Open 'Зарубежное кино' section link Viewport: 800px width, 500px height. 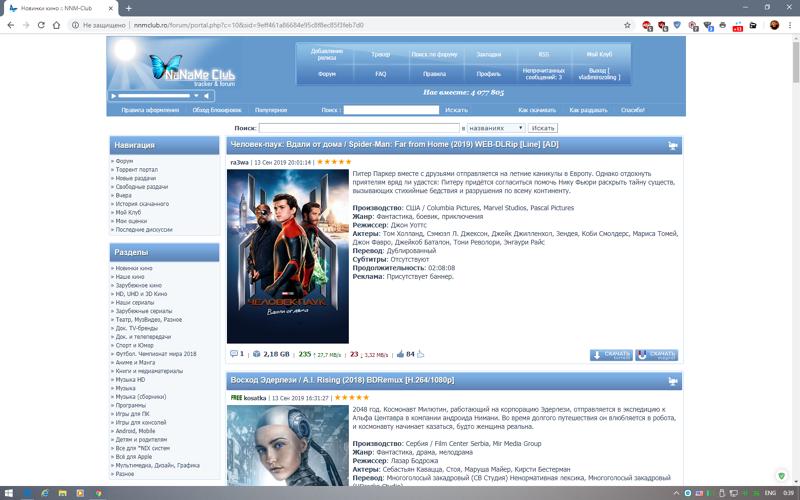coord(137,285)
